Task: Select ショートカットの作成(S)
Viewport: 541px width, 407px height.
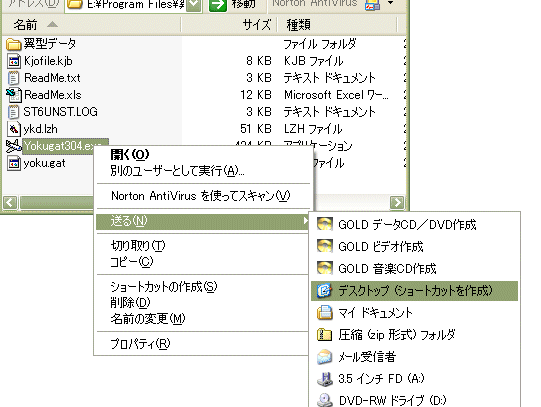Action: coord(203,287)
